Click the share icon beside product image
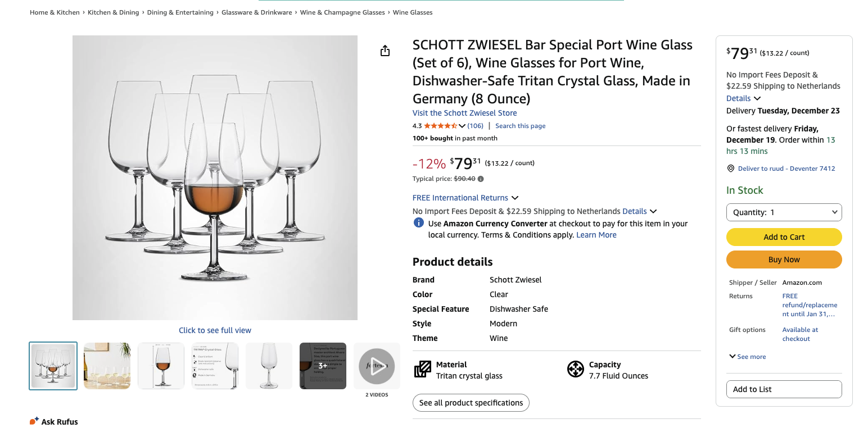This screenshot has width=868, height=428. tap(385, 51)
